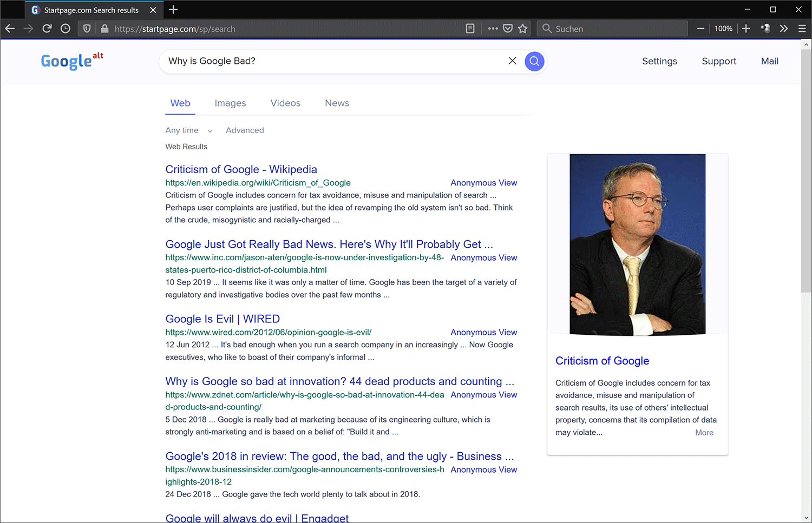The width and height of the screenshot is (812, 523).
Task: Toggle Reader View in the address bar
Action: click(470, 29)
